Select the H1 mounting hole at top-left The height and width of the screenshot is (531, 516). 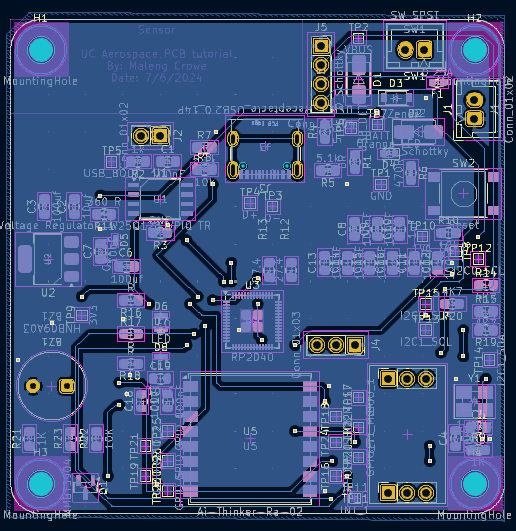[x=41, y=50]
